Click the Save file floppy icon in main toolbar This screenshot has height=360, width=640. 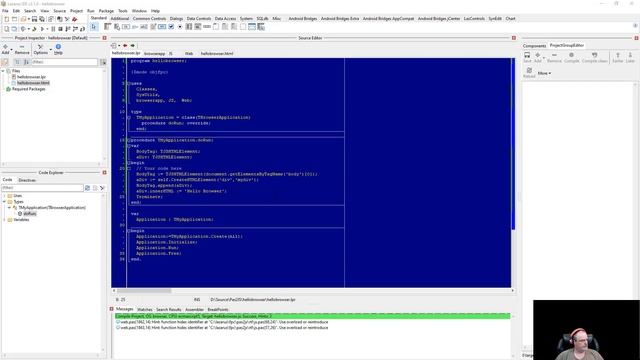[34, 19]
